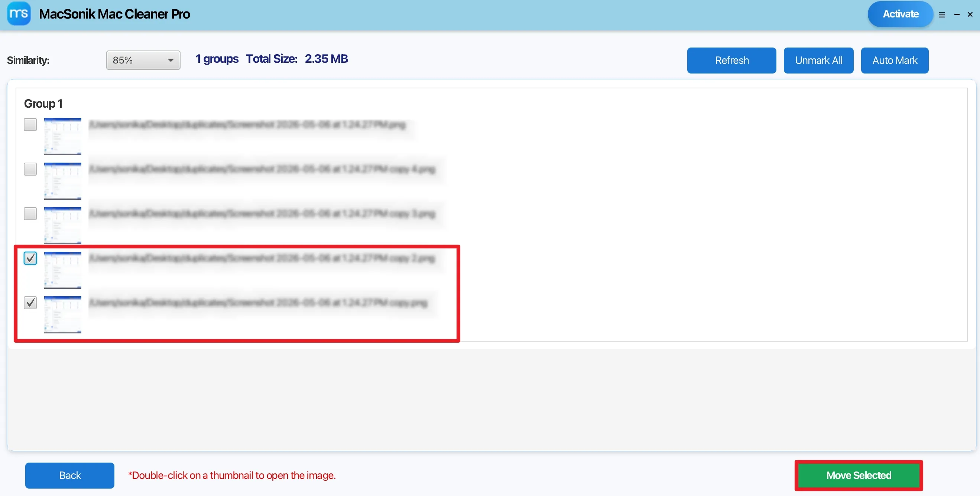Viewport: 980px width, 496px height.
Task: Click the Back button
Action: click(x=69, y=475)
